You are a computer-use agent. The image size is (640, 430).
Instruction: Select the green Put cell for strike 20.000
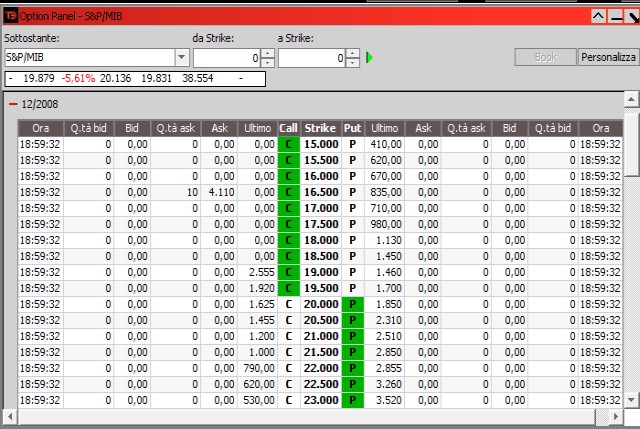click(352, 304)
